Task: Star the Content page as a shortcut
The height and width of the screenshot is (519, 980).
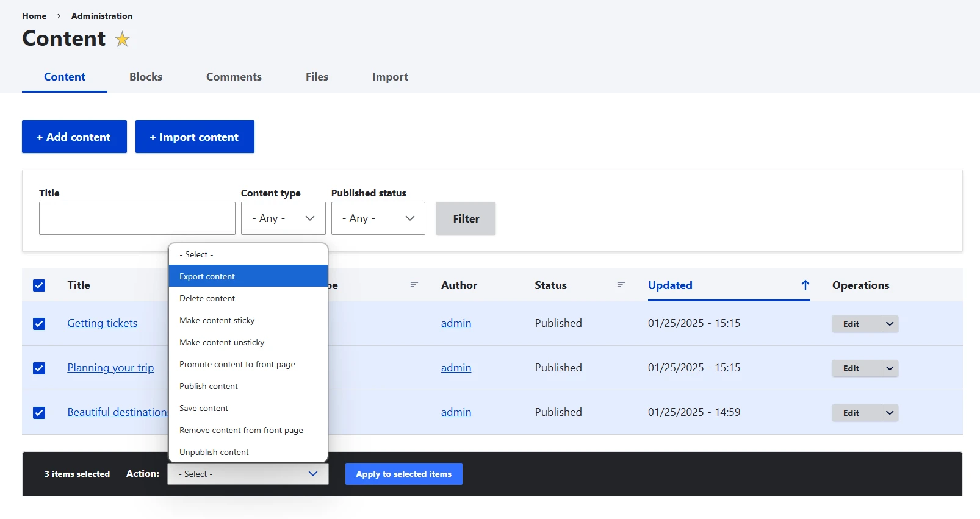Action: (123, 39)
